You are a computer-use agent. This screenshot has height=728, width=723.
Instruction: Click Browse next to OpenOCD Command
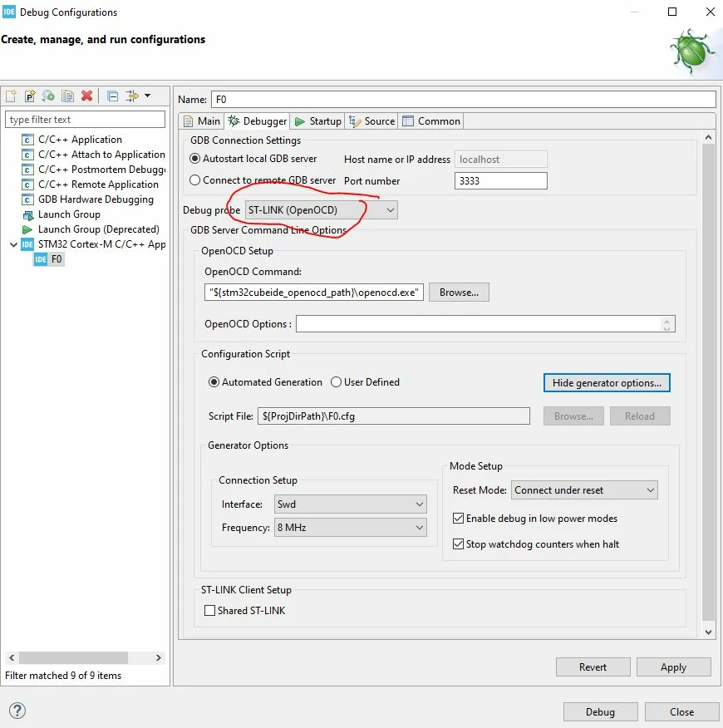[459, 293]
